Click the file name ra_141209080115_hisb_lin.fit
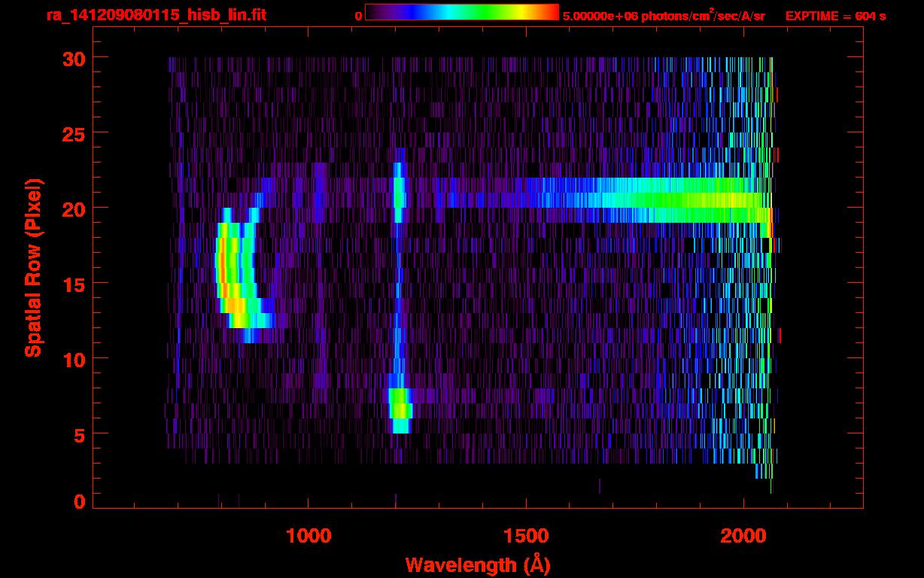This screenshot has height=578, width=924. click(x=156, y=15)
